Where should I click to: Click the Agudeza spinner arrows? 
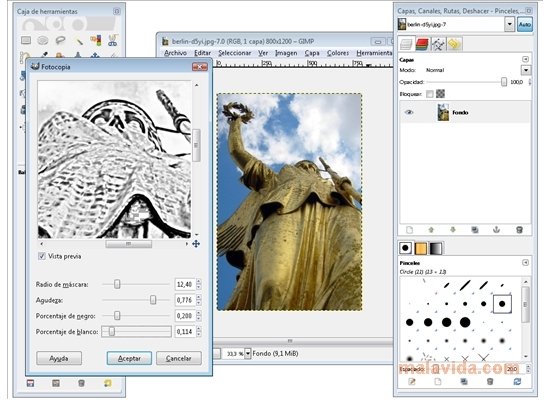(199, 300)
